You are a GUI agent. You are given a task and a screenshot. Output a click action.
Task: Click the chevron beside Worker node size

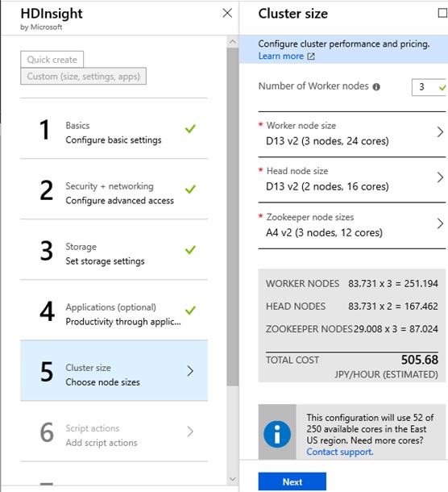[x=440, y=131]
